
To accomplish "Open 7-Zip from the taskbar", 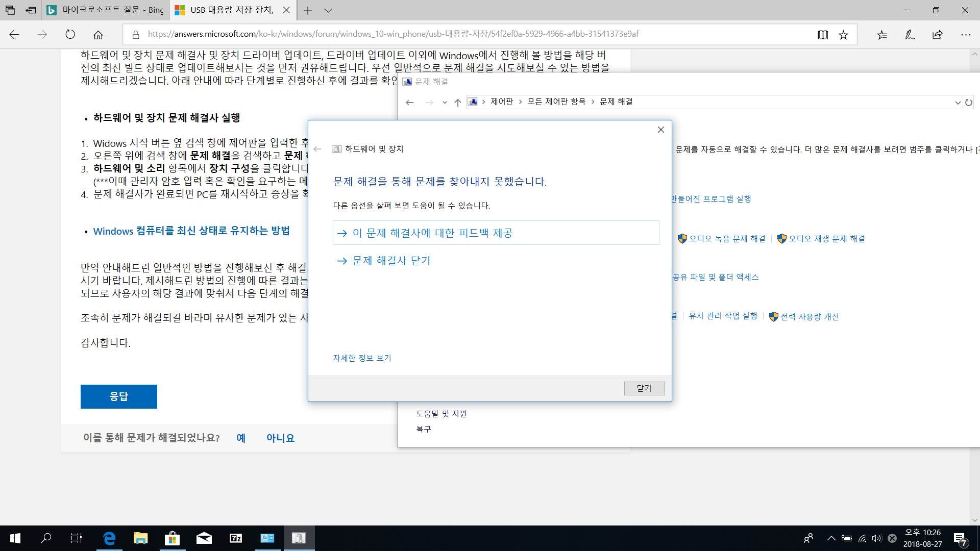I will (x=236, y=538).
